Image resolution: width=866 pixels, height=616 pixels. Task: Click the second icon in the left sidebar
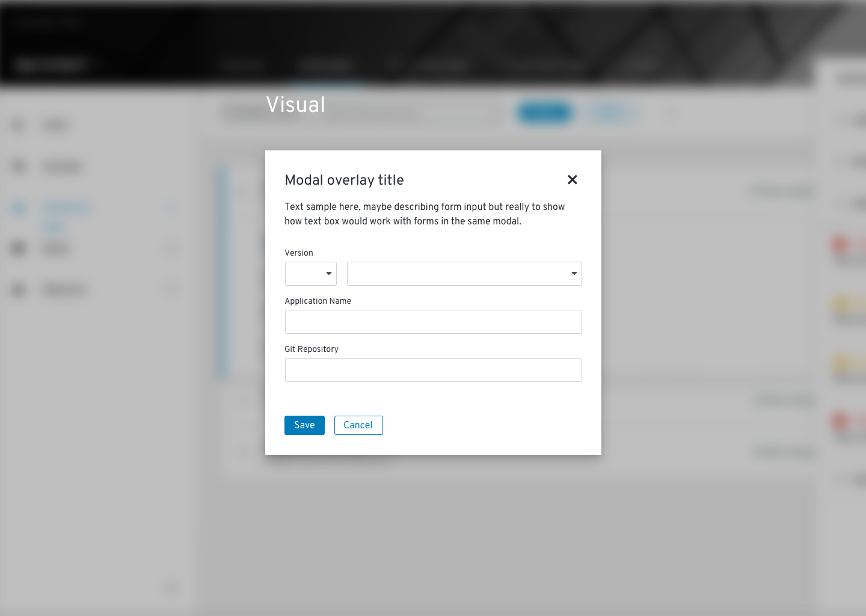point(18,167)
